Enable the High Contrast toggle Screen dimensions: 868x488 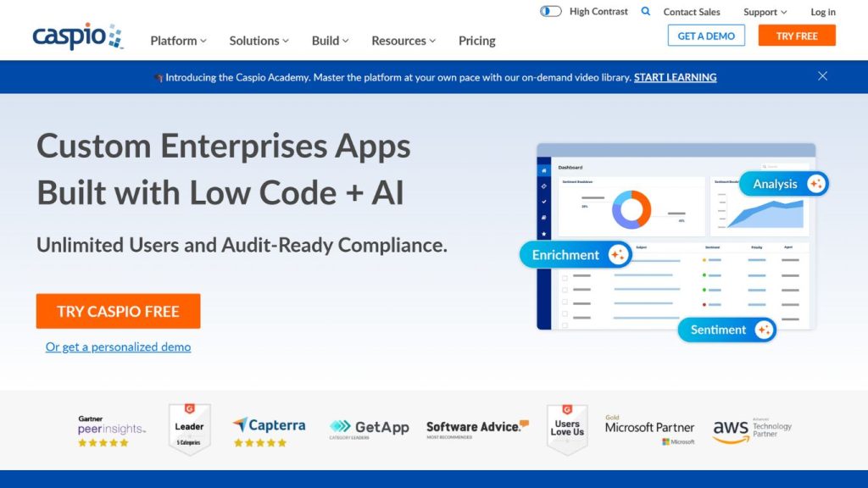[x=549, y=11]
